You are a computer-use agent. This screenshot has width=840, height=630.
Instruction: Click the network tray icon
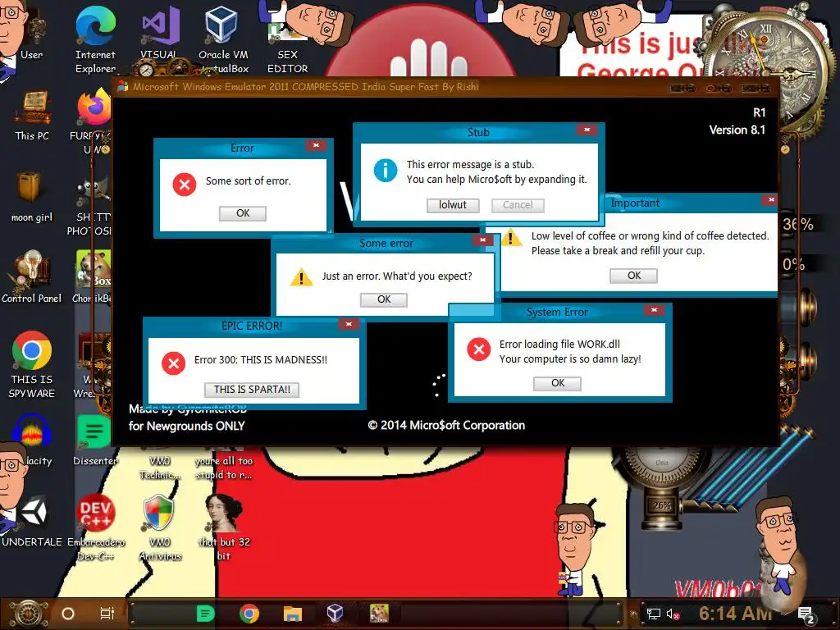(x=654, y=614)
